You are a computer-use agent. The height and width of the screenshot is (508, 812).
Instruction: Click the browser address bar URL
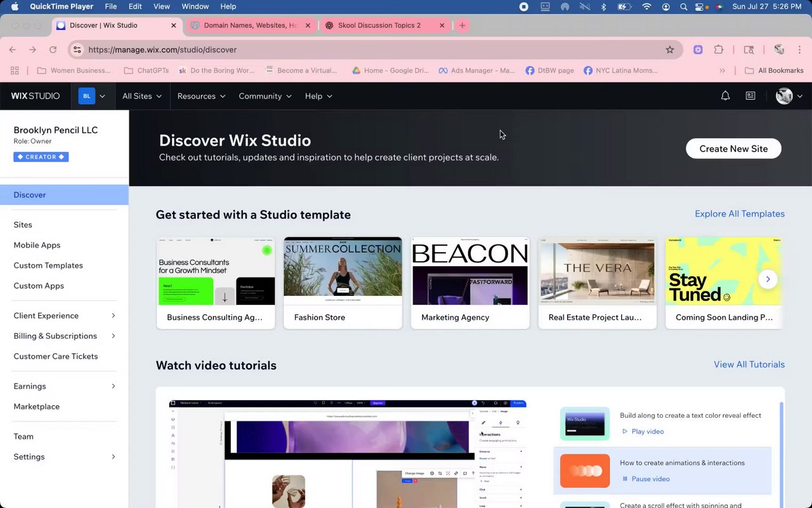tap(163, 50)
